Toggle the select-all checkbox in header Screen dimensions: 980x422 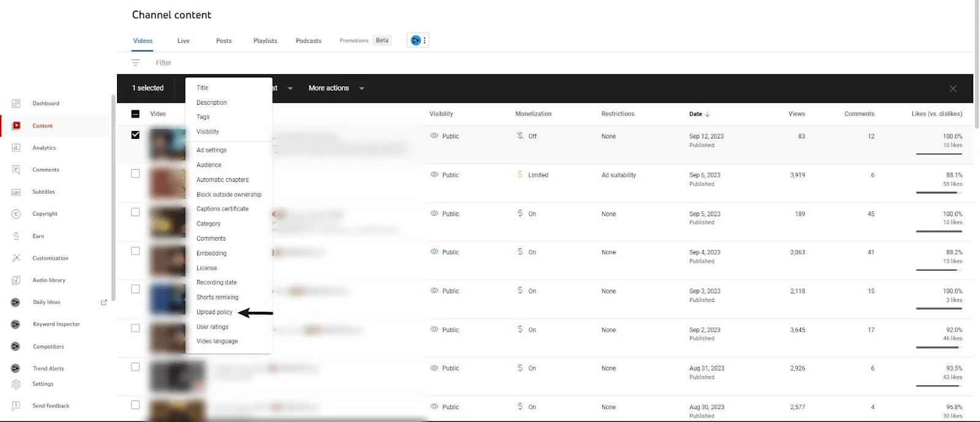click(135, 114)
